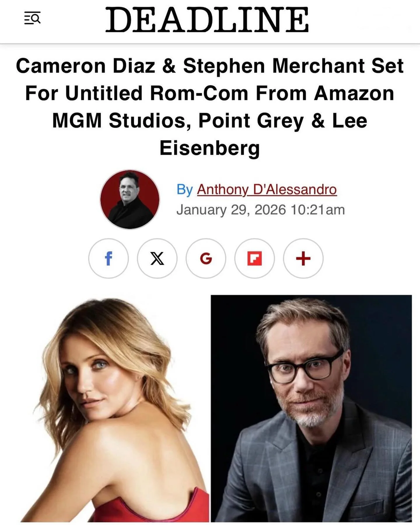Open the right photo of bespectacled man
The height and width of the screenshot is (525, 420).
click(311, 408)
